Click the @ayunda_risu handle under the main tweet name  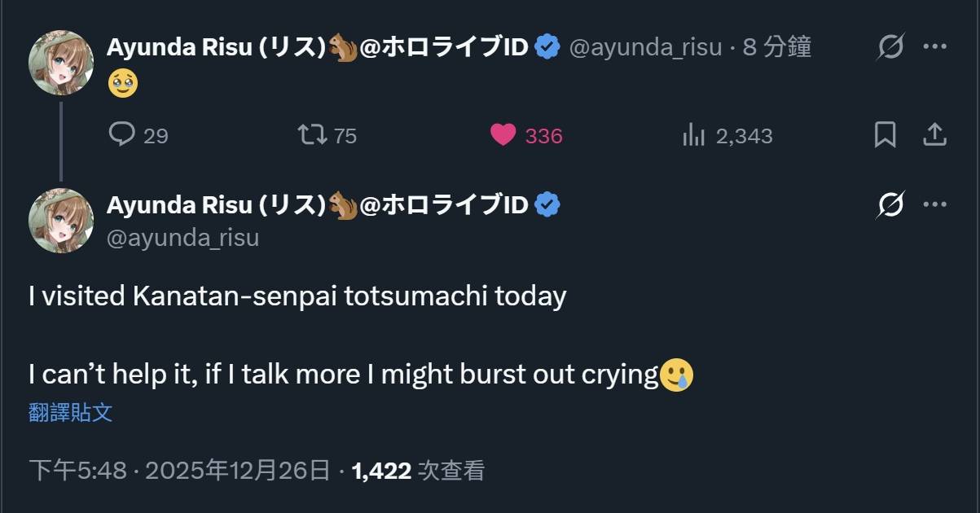(182, 238)
